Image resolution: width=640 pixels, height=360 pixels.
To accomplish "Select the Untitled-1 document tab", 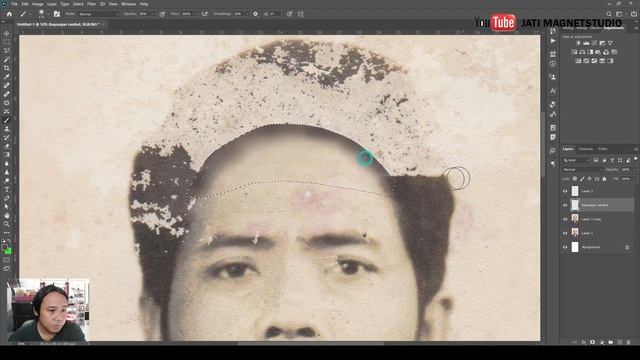I will (x=60, y=24).
